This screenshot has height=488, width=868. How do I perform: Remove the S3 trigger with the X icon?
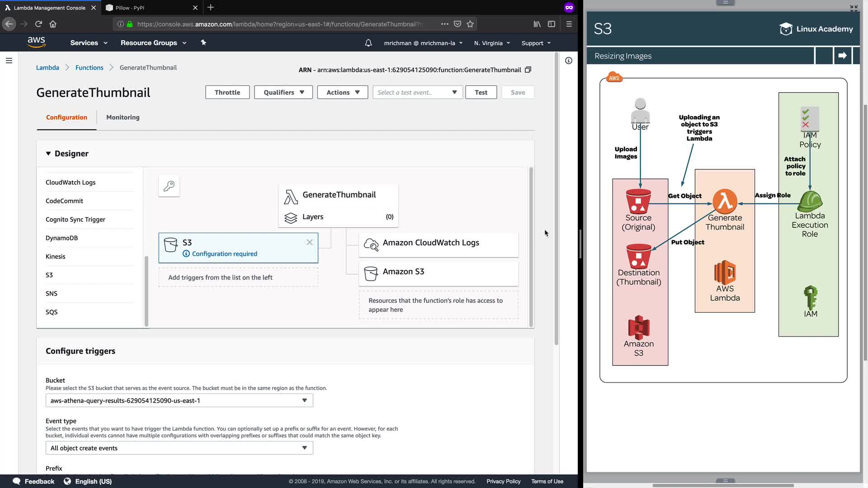310,242
